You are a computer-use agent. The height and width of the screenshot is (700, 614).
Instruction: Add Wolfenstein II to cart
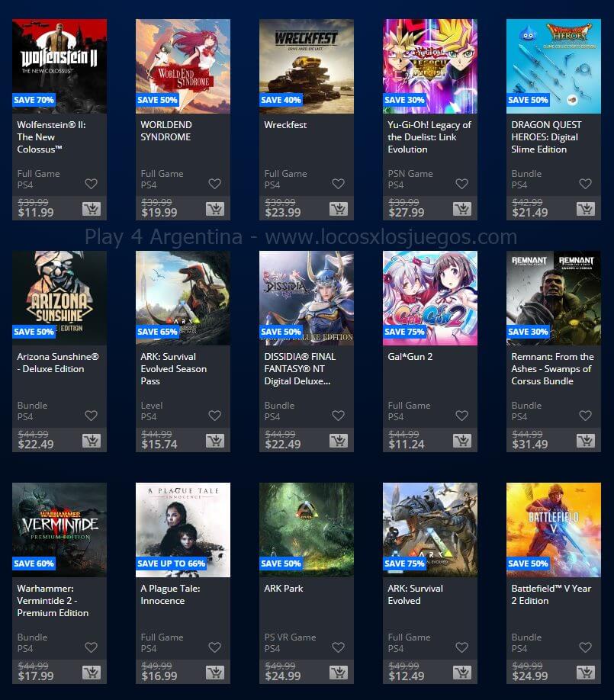pyautogui.click(x=92, y=208)
